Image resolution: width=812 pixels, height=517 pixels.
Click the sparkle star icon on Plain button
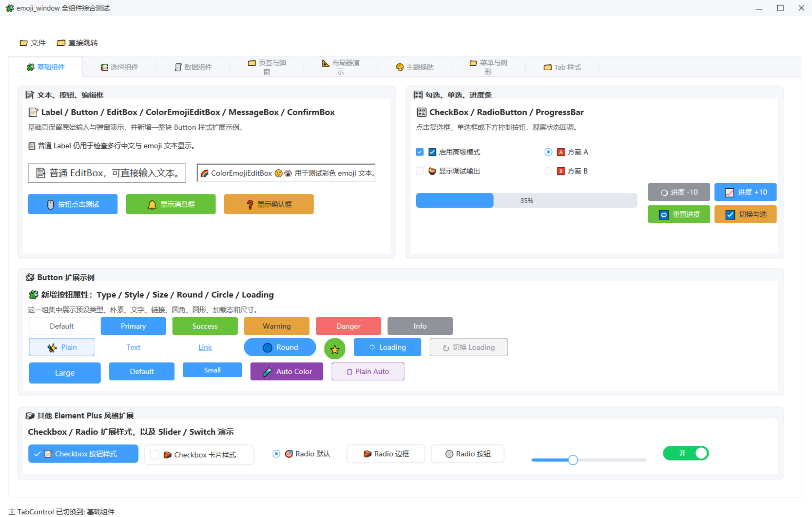[x=52, y=347]
